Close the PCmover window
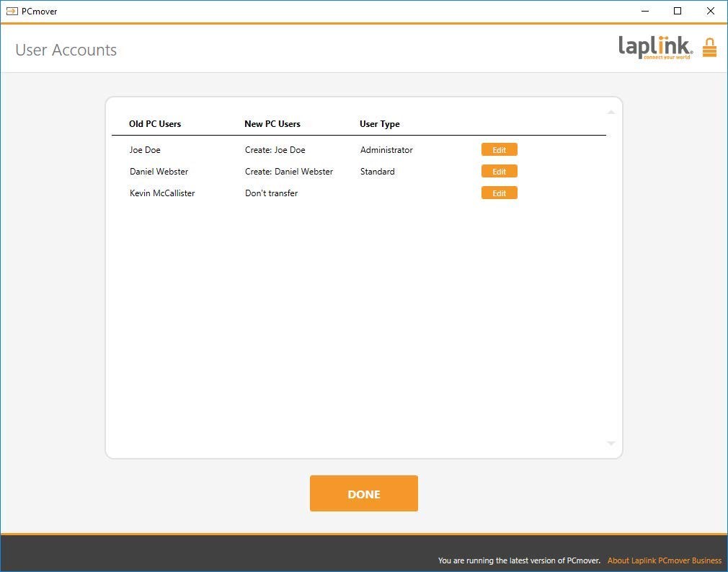This screenshot has width=728, height=572. click(x=711, y=11)
